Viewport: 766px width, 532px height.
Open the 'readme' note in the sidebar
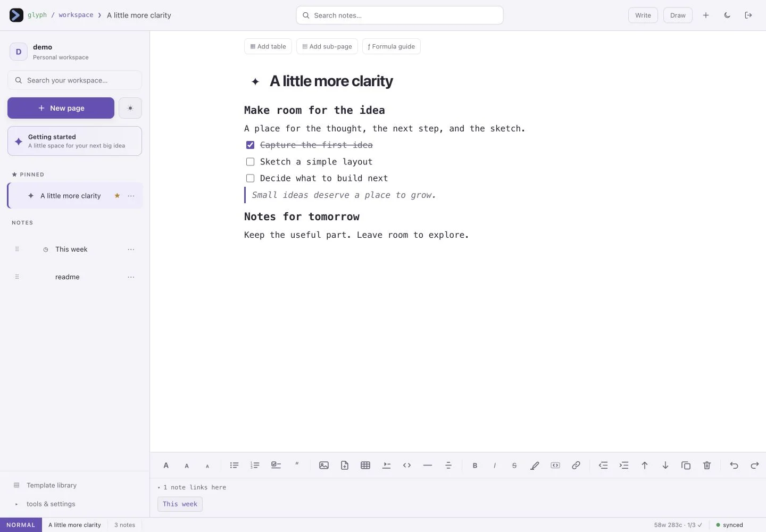68,277
